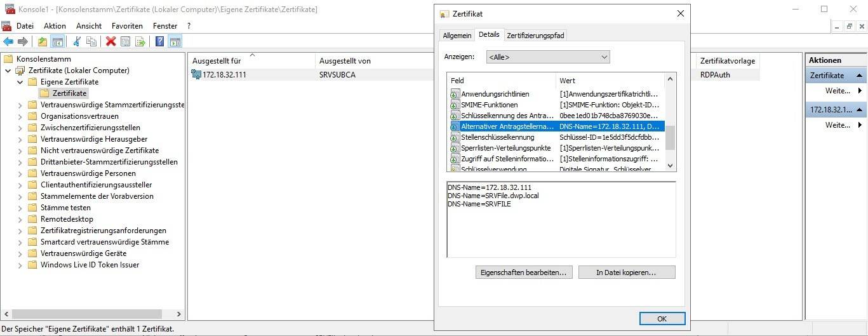Click the Export list toolbar icon
This screenshot has height=336, width=868.
click(140, 41)
